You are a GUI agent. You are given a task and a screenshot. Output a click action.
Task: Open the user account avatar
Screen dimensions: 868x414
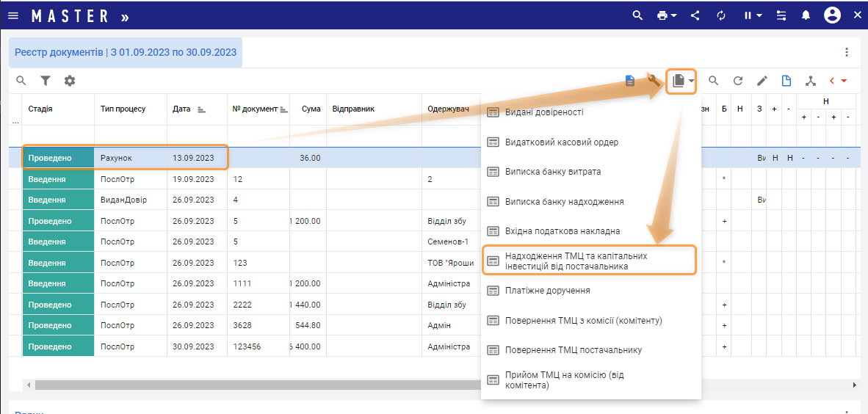(832, 15)
